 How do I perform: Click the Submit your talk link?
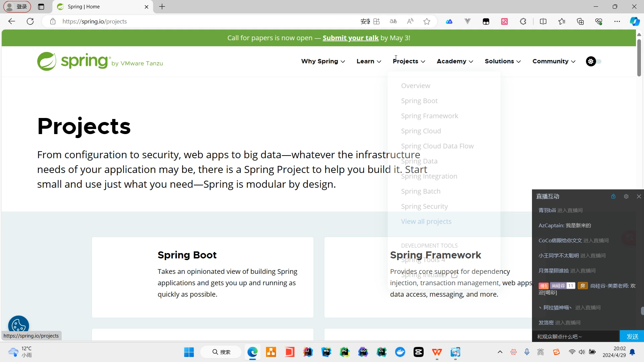click(350, 38)
